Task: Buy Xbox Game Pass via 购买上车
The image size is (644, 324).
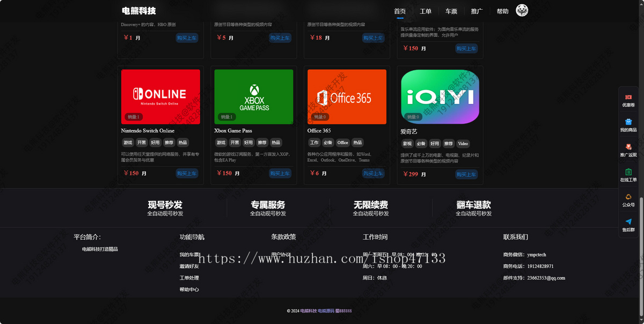Action: click(280, 173)
